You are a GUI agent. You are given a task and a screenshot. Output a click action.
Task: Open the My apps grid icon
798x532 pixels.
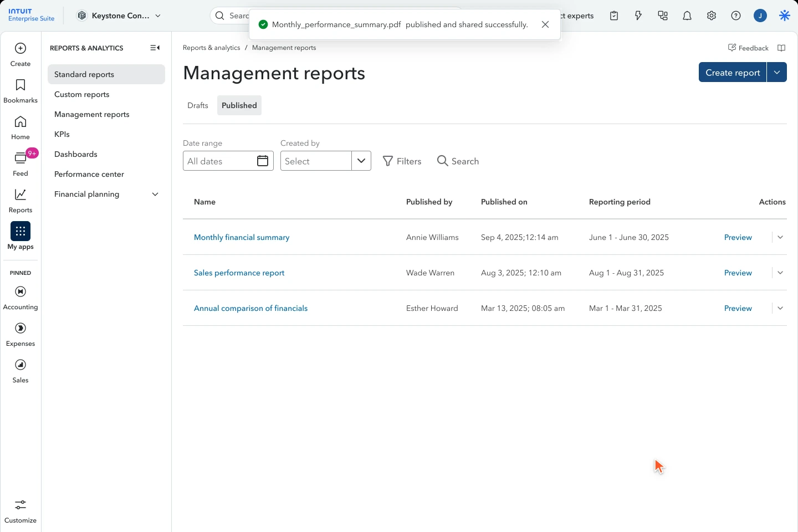(x=21, y=231)
